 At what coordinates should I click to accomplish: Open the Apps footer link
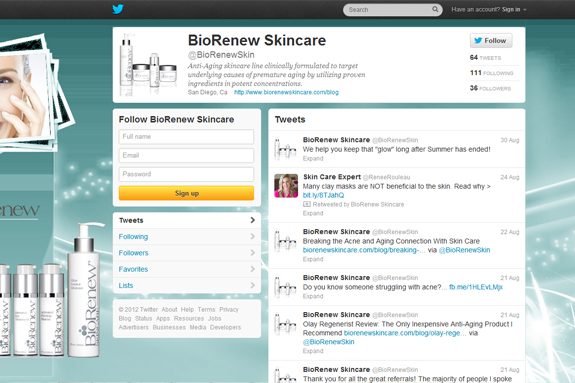pos(163,318)
